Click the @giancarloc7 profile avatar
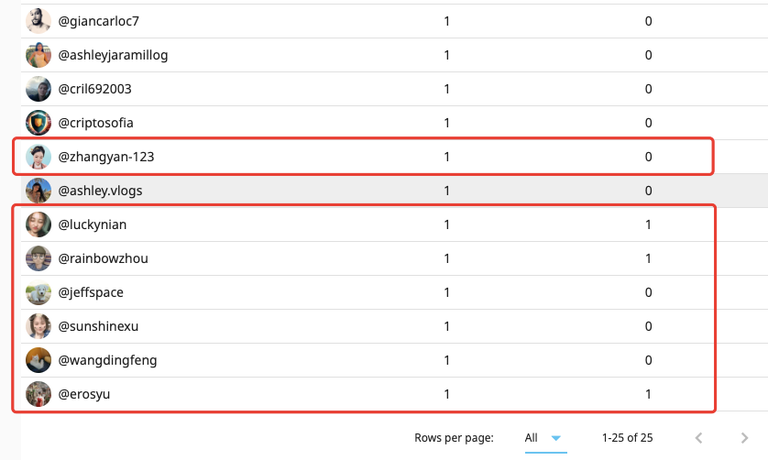The width and height of the screenshot is (768, 460). point(38,21)
